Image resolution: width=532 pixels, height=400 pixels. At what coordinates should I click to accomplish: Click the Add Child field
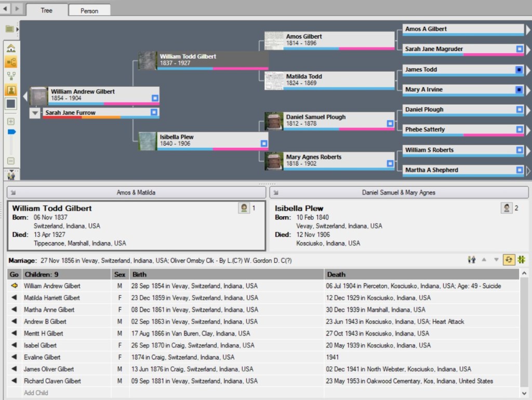tap(36, 393)
